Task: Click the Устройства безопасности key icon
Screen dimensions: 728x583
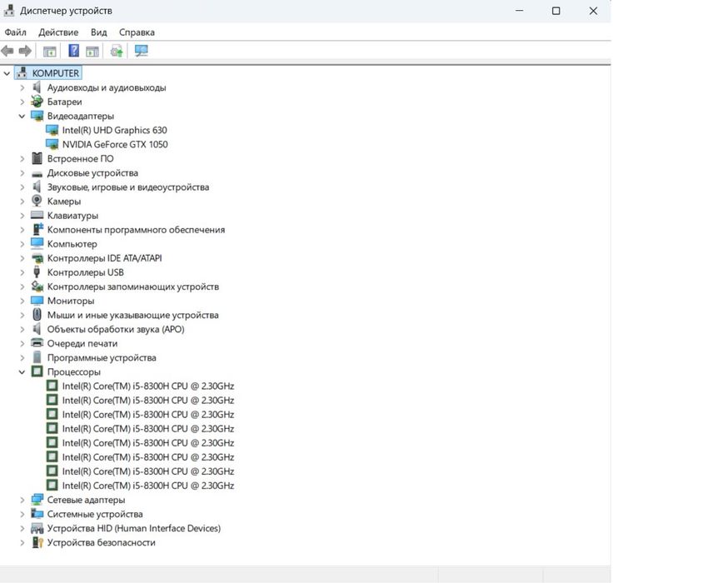Action: click(37, 542)
